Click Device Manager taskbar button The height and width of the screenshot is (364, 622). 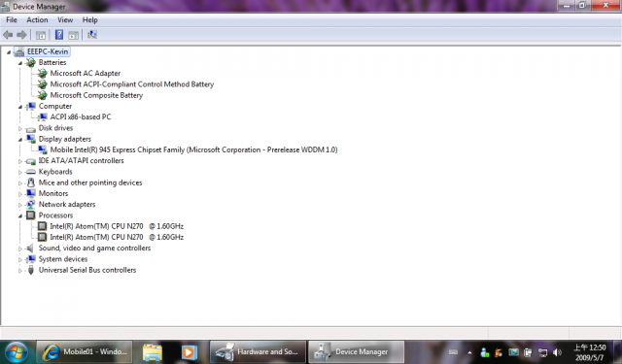(x=357, y=351)
